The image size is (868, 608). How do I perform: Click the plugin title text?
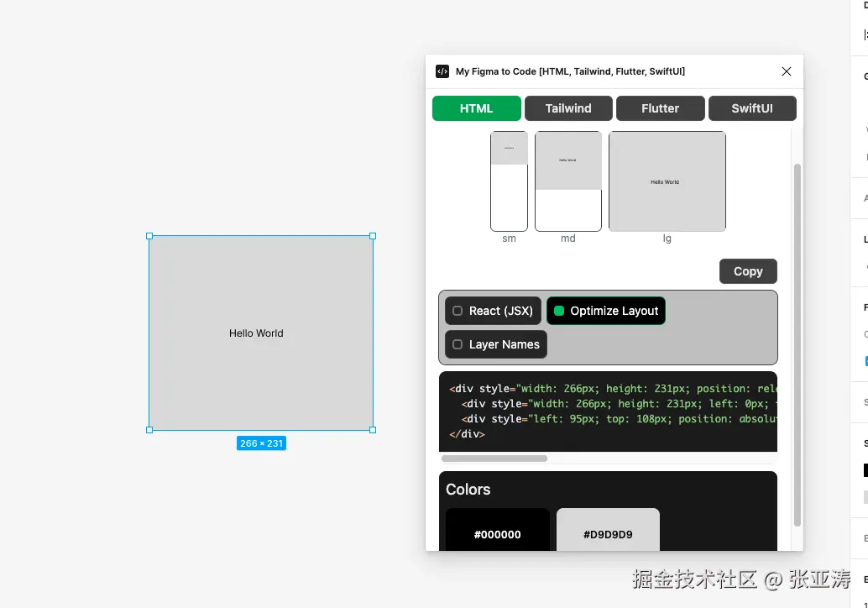(x=570, y=71)
